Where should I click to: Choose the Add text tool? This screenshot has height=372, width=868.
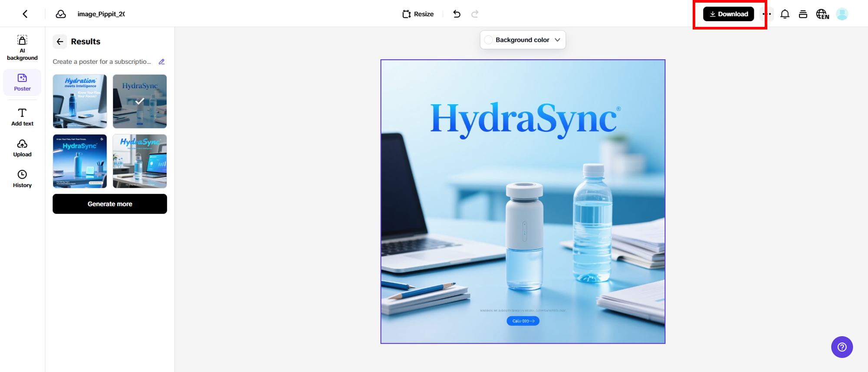click(22, 117)
